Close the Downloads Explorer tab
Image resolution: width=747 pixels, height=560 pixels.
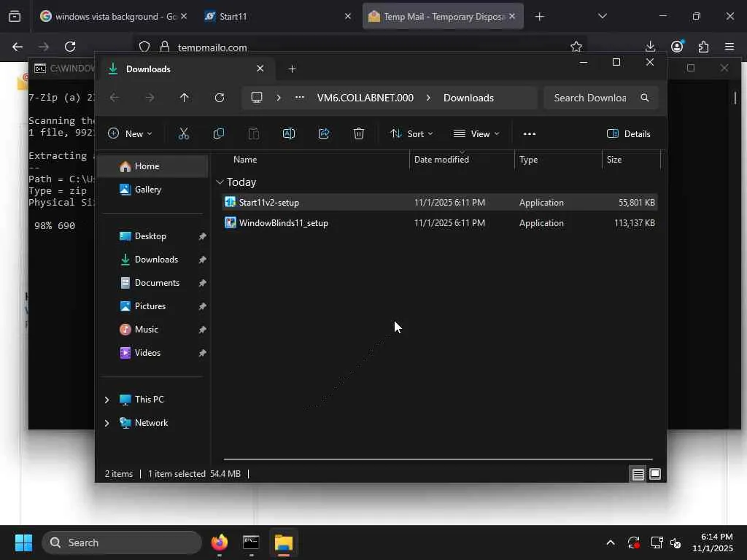(x=260, y=69)
